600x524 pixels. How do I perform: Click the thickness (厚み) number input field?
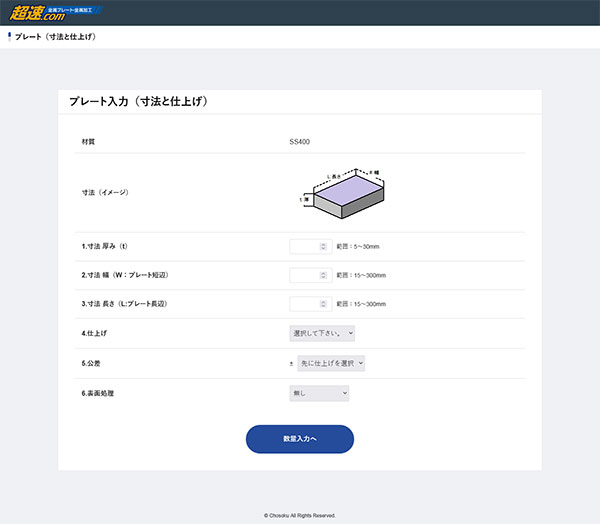(304, 246)
